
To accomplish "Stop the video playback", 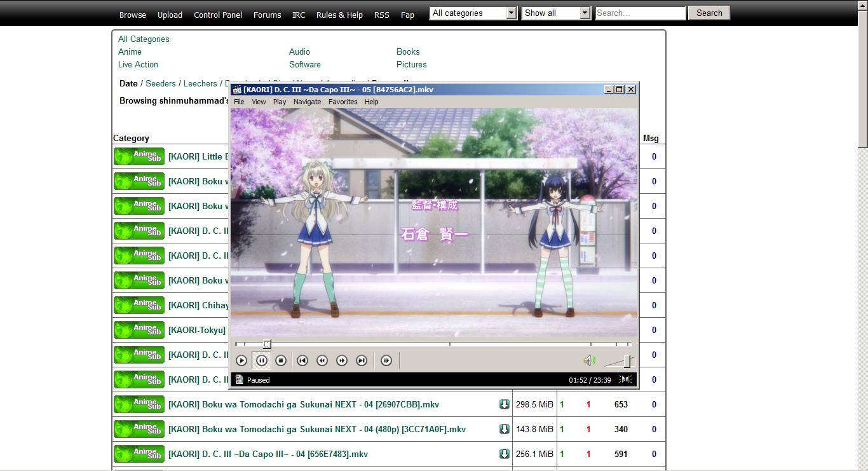I will tap(281, 360).
